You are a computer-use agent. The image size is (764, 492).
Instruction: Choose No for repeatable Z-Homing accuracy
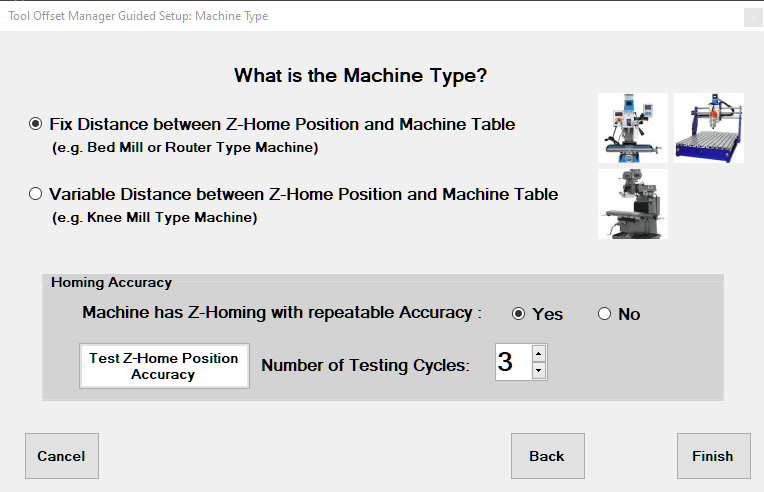coord(604,314)
